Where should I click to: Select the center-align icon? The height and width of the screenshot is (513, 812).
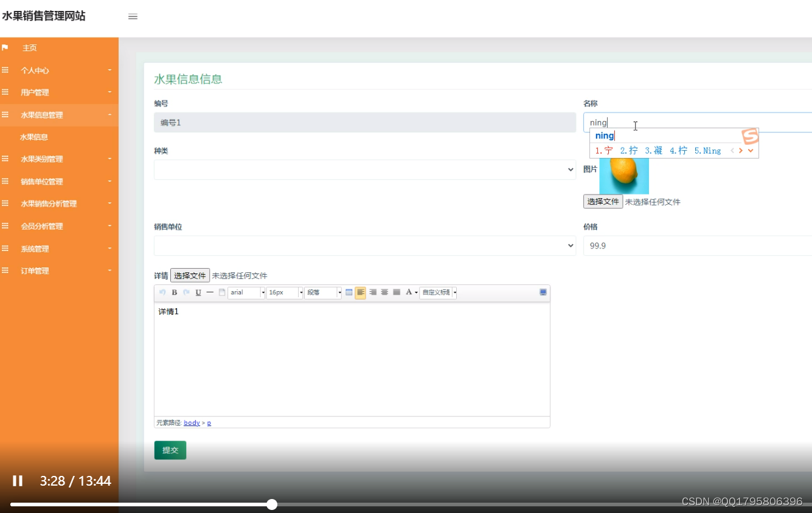(384, 292)
